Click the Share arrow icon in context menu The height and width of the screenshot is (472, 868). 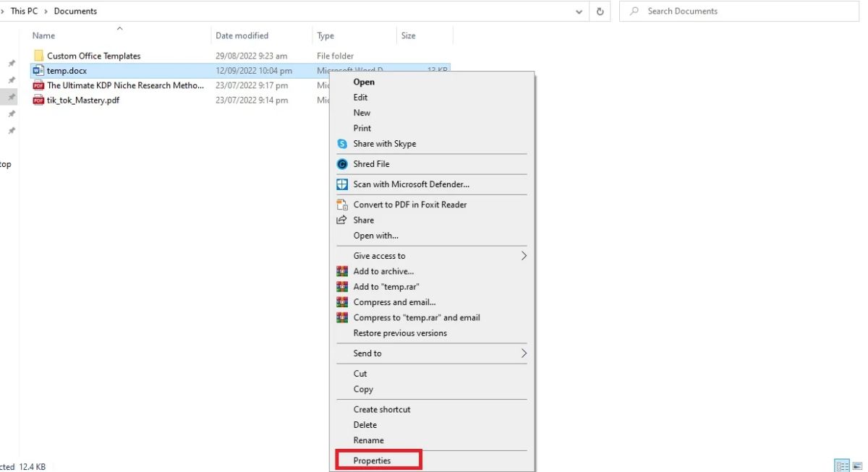pyautogui.click(x=341, y=220)
